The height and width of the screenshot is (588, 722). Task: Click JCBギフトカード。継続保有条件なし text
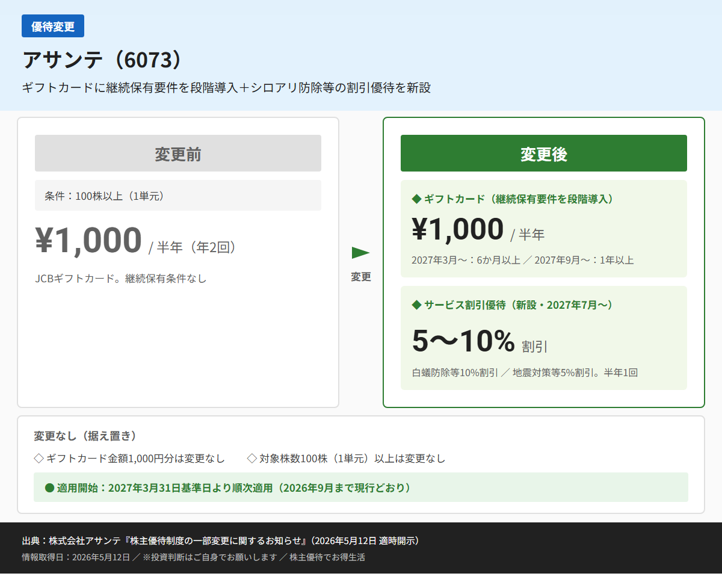point(121,279)
